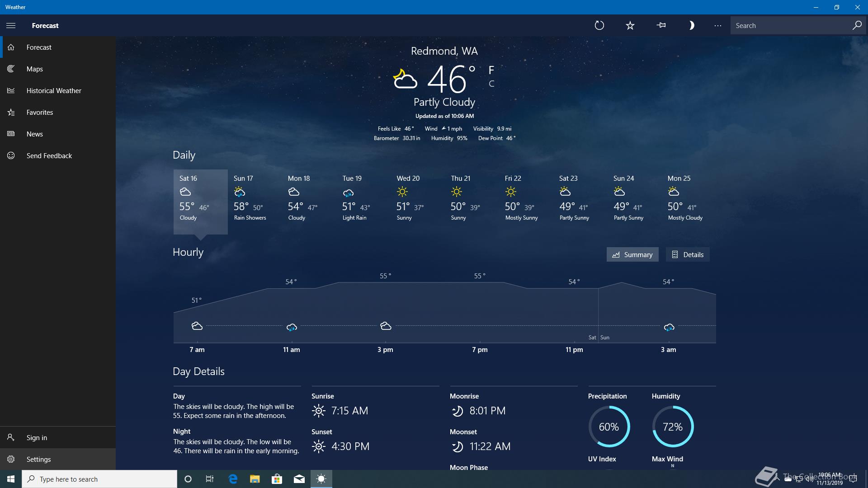Select the Fri 22 Mostly Sunny forecast
The height and width of the screenshot is (488, 868).
526,202
